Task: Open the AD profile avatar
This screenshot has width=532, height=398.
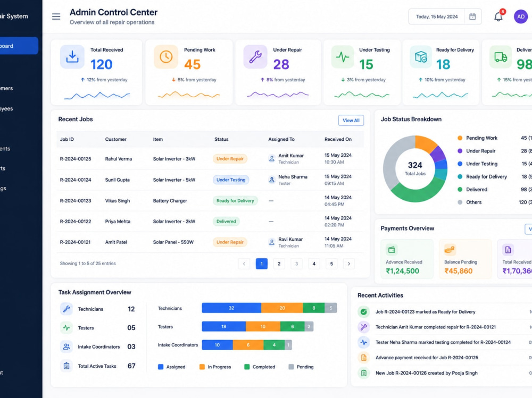Action: coord(520,16)
